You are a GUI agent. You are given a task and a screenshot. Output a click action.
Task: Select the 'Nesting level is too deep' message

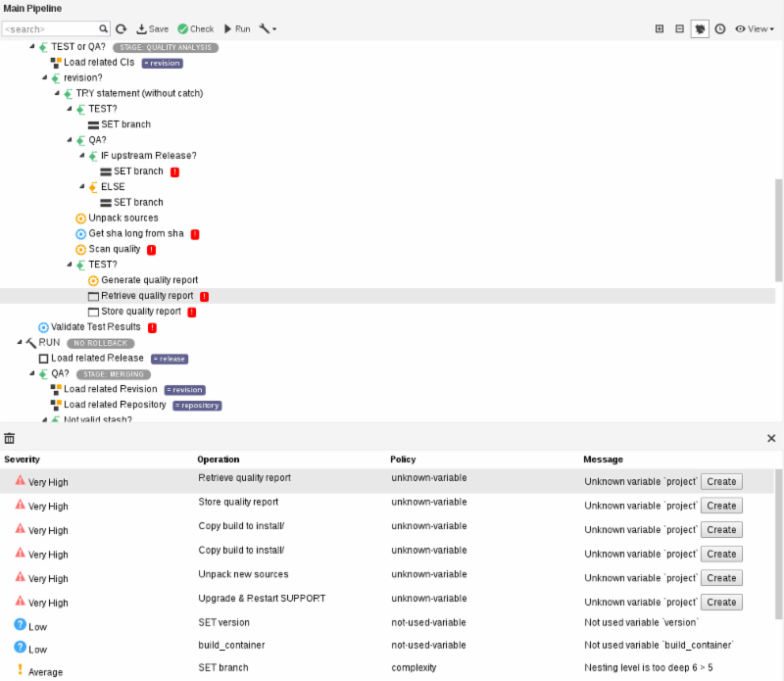(x=649, y=667)
